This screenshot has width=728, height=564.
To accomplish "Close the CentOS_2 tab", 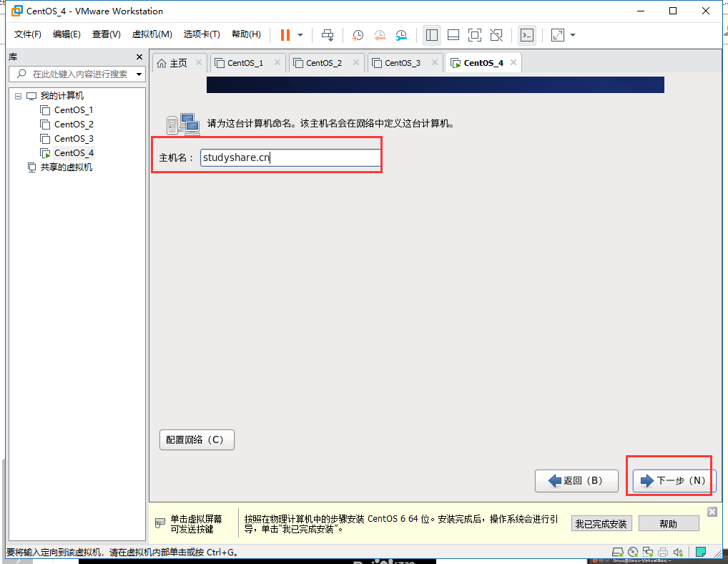I will 356,62.
